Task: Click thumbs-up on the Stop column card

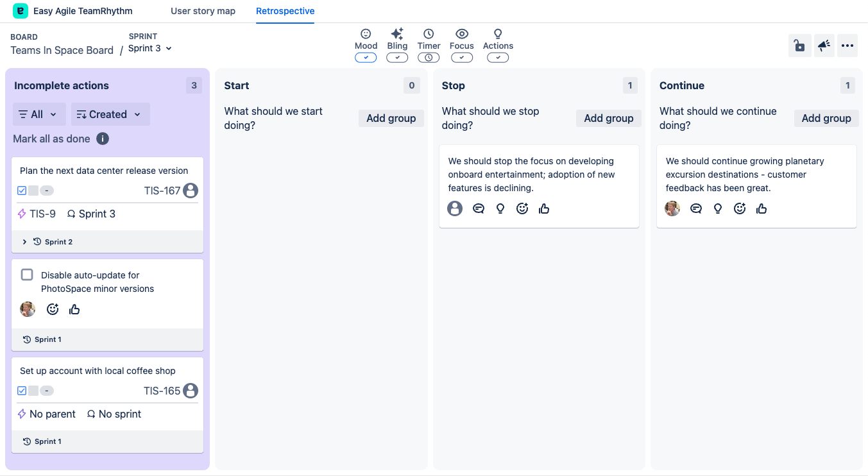Action: 544,208
